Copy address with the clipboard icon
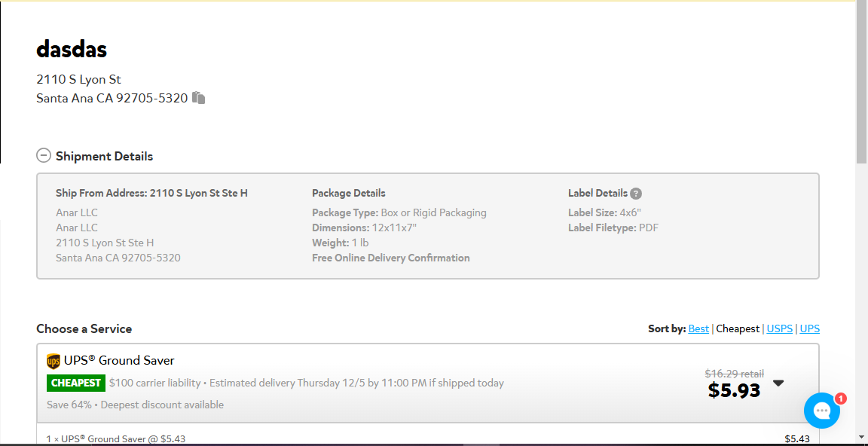 pyautogui.click(x=199, y=98)
